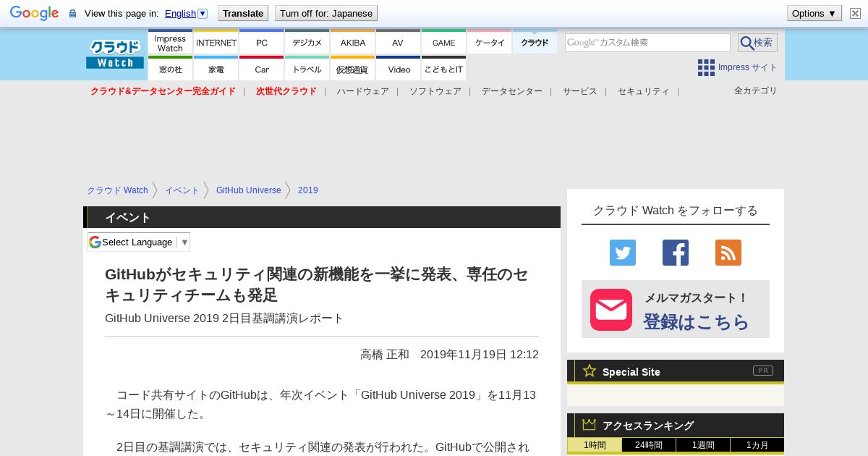Open the English language dropdown
The height and width of the screenshot is (456, 868).
pyautogui.click(x=186, y=13)
